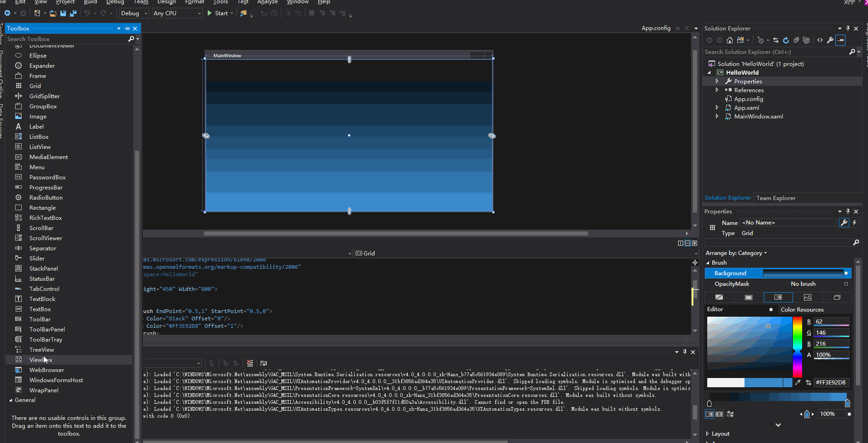The height and width of the screenshot is (443, 868).
Task: Expand the MainWindow.xaml tree node
Action: pos(717,117)
